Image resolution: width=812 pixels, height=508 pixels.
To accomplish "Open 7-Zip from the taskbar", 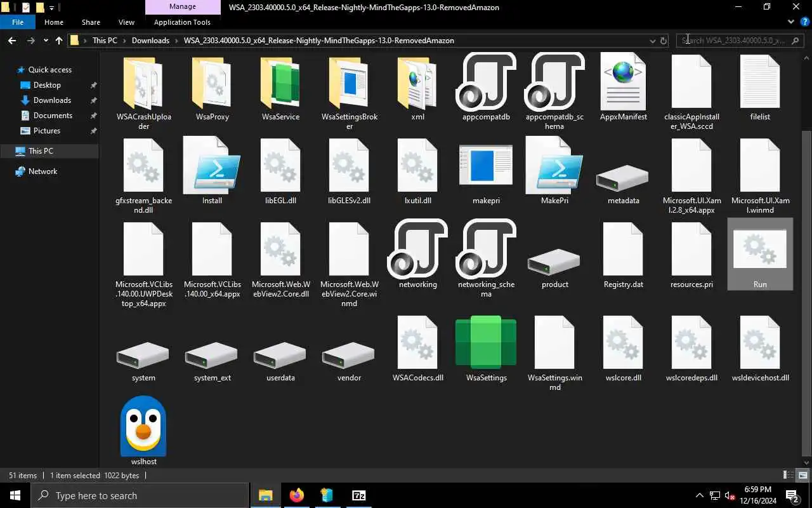I will tap(358, 495).
